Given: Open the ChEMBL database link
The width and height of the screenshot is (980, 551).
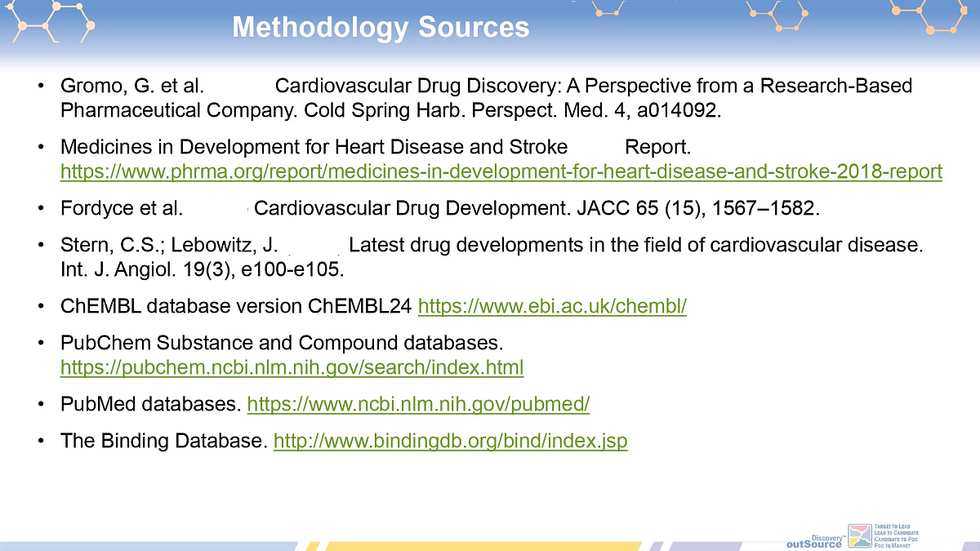Looking at the screenshot, I should pos(552,307).
